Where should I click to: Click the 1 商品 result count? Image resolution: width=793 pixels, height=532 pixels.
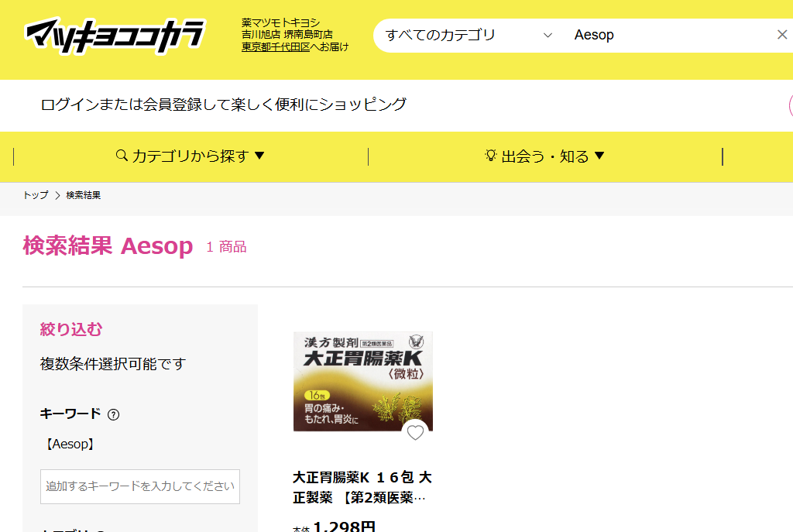click(226, 247)
